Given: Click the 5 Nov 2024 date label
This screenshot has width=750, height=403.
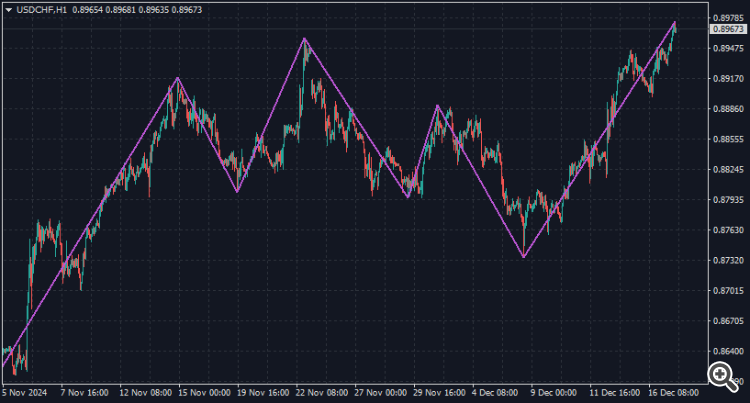Looking at the screenshot, I should 24,392.
